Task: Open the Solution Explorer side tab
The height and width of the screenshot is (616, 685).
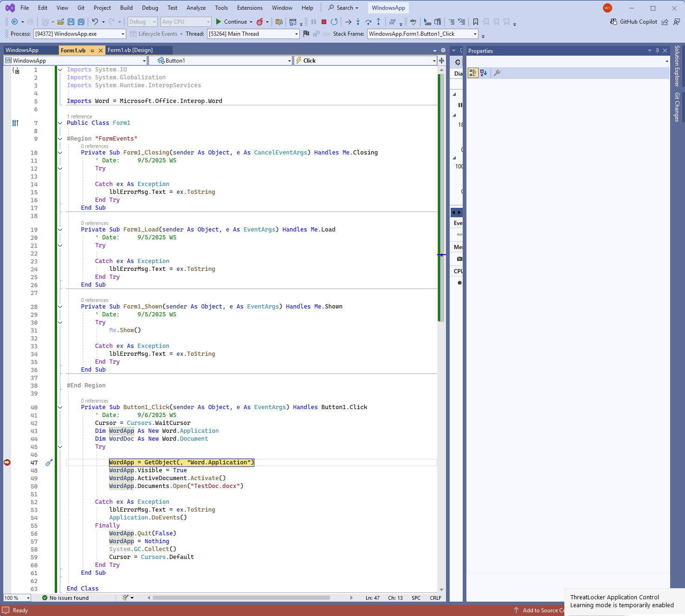Action: [677, 66]
